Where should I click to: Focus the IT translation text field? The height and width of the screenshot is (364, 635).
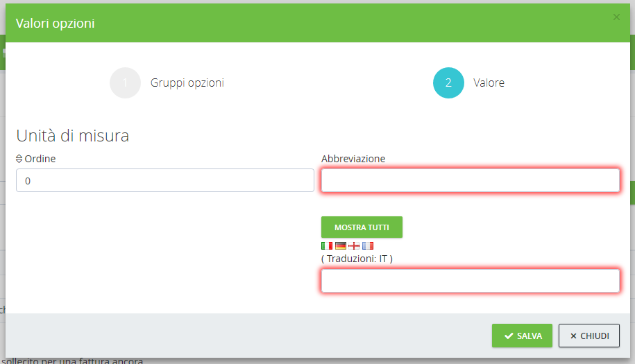470,281
